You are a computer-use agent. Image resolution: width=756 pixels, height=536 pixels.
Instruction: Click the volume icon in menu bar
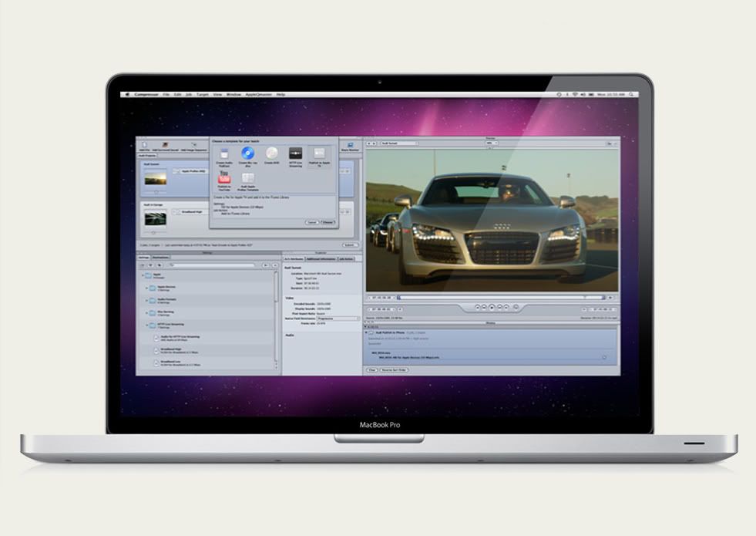tap(583, 95)
